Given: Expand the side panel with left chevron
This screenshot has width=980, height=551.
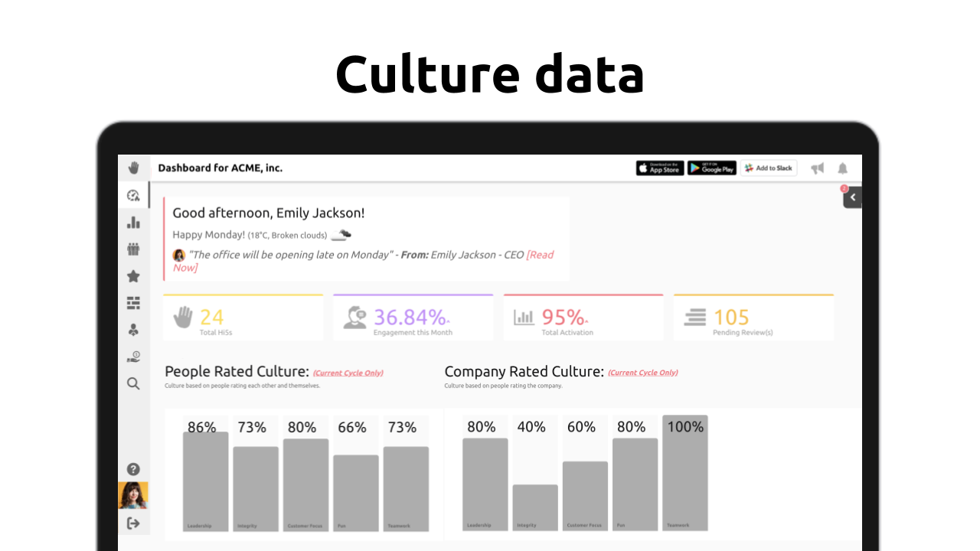Looking at the screenshot, I should tap(853, 197).
